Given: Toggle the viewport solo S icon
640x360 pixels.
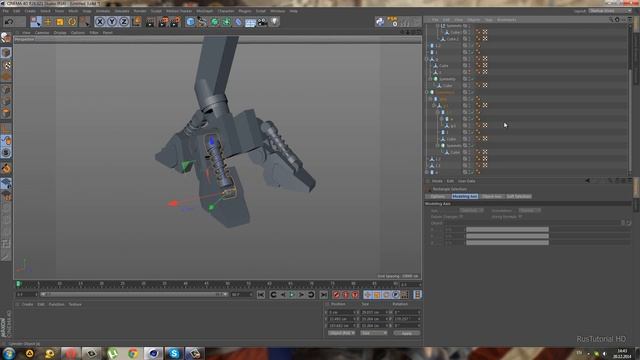Looking at the screenshot, I should coord(6,153).
